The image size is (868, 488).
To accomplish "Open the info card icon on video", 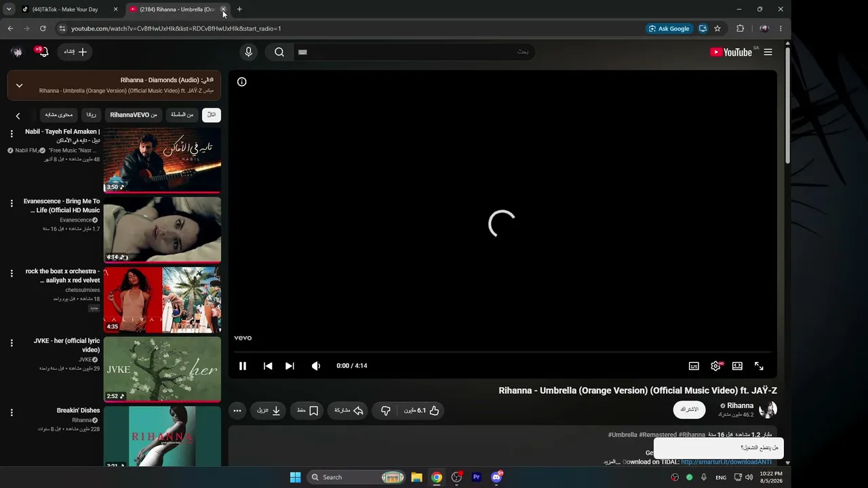I will [x=242, y=82].
